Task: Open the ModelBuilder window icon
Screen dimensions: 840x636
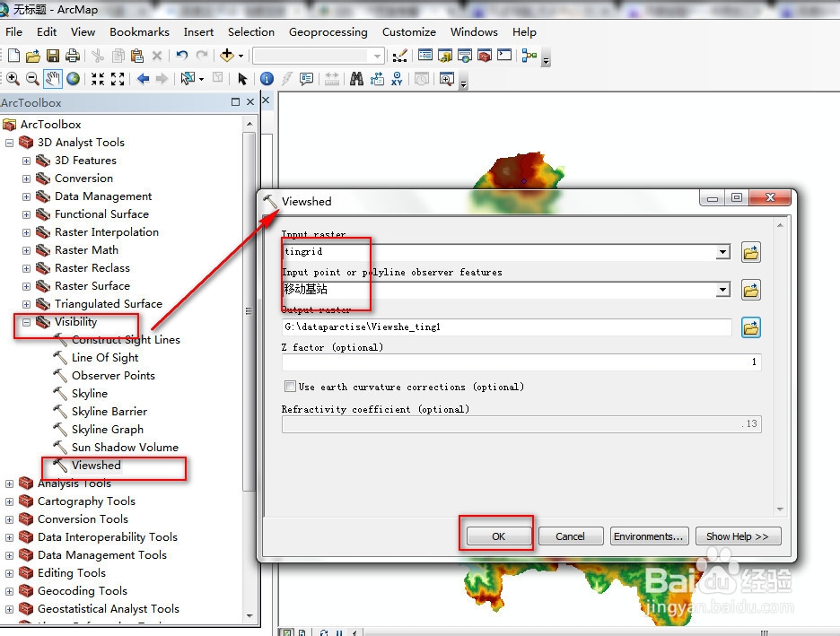Action: point(529,55)
